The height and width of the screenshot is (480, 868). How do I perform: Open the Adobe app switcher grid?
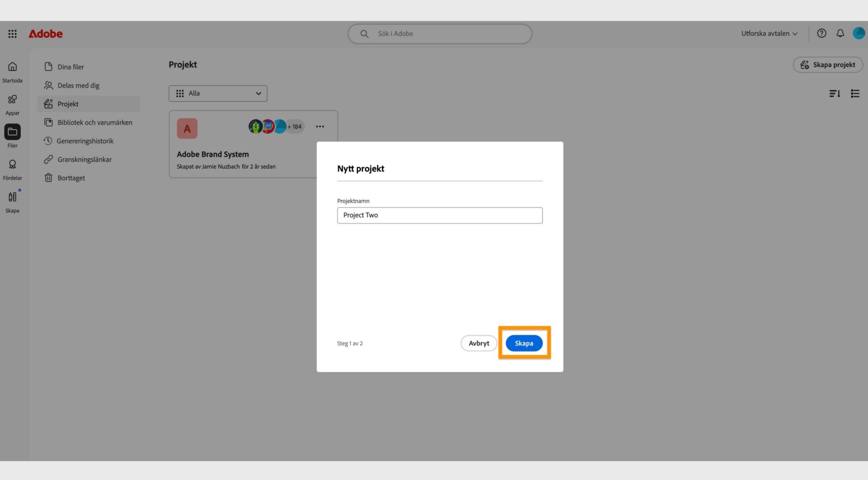coord(13,34)
